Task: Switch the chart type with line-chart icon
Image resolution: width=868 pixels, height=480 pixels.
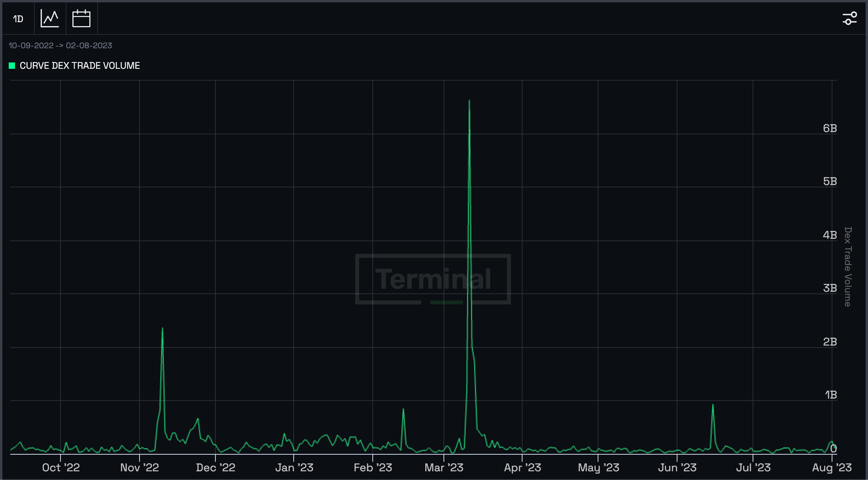Action: (50, 19)
